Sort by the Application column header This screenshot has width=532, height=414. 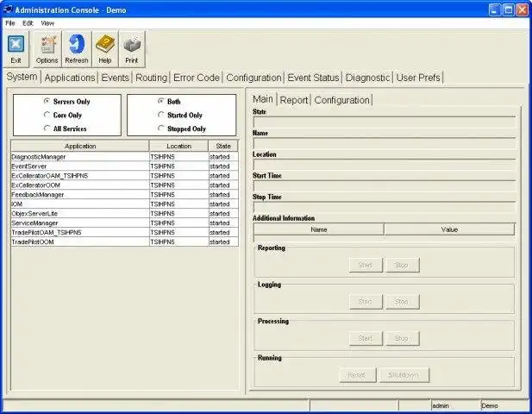pyautogui.click(x=80, y=147)
